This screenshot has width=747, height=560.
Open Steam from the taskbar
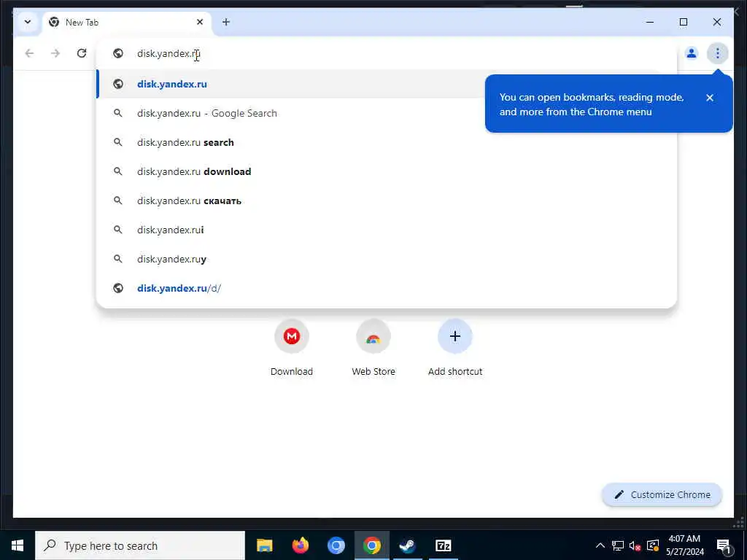click(x=407, y=545)
